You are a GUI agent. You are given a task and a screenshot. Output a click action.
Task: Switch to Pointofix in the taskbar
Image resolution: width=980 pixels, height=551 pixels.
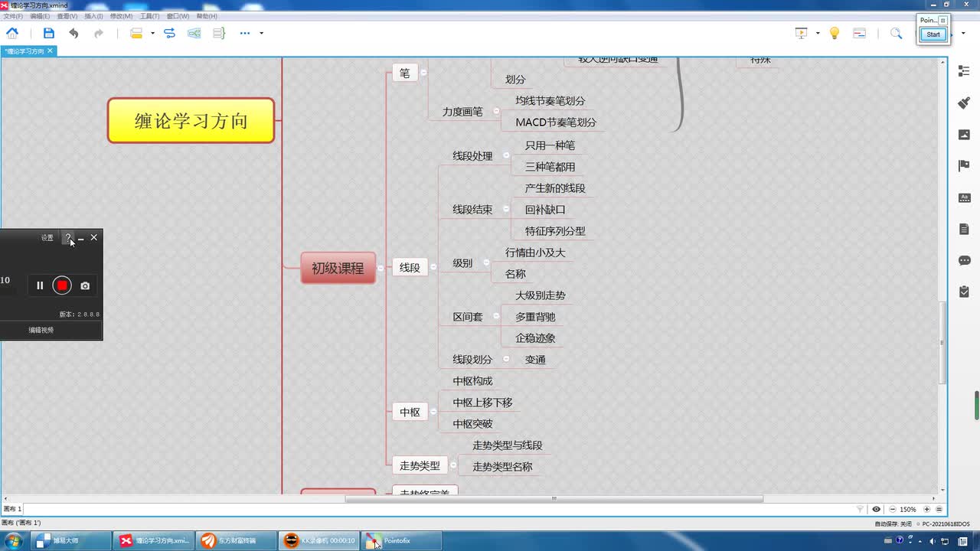pyautogui.click(x=400, y=540)
